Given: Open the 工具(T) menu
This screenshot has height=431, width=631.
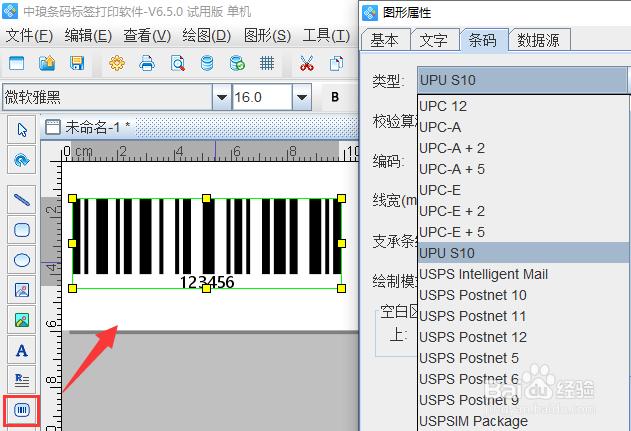Looking at the screenshot, I should [326, 36].
